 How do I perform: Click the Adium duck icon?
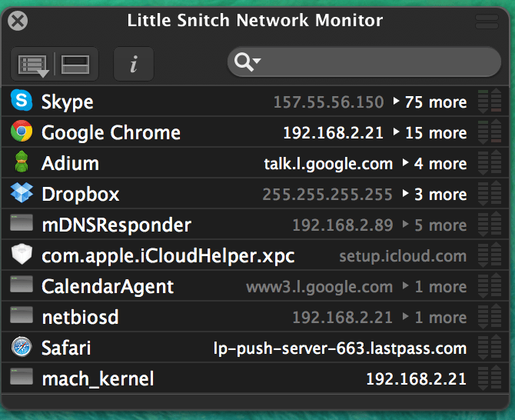coord(22,163)
